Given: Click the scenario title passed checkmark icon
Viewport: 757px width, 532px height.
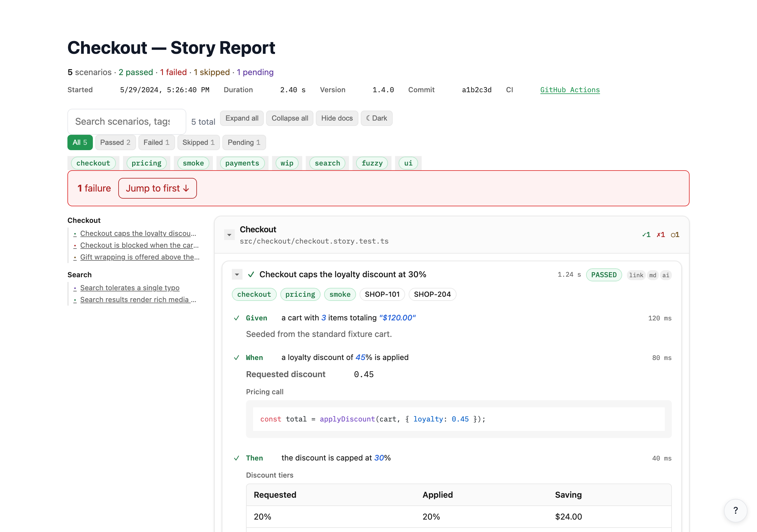Looking at the screenshot, I should click(x=251, y=275).
